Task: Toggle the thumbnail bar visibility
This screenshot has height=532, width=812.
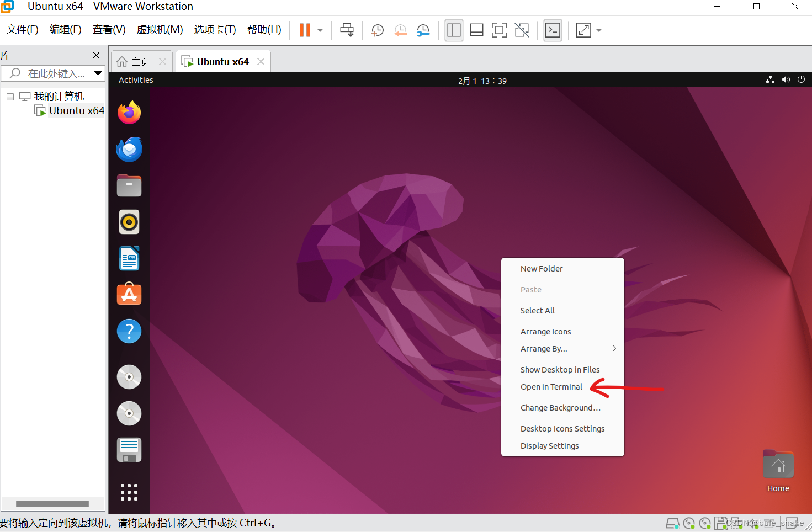Action: tap(476, 30)
